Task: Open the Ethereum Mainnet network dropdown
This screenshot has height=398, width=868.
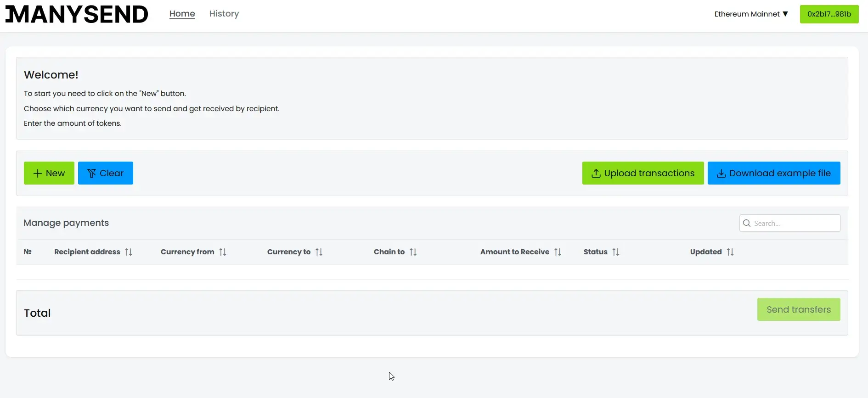Action: (x=751, y=14)
